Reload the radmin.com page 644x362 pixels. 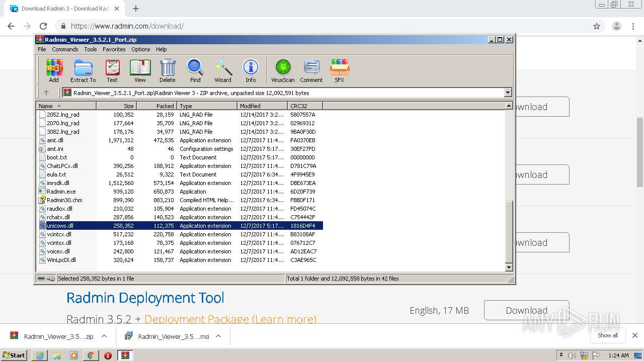[43, 26]
